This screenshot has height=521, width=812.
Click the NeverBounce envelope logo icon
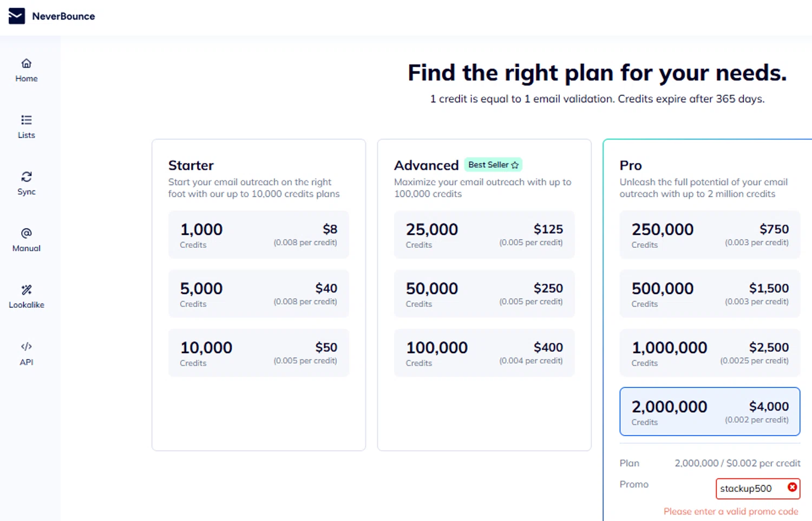16,16
